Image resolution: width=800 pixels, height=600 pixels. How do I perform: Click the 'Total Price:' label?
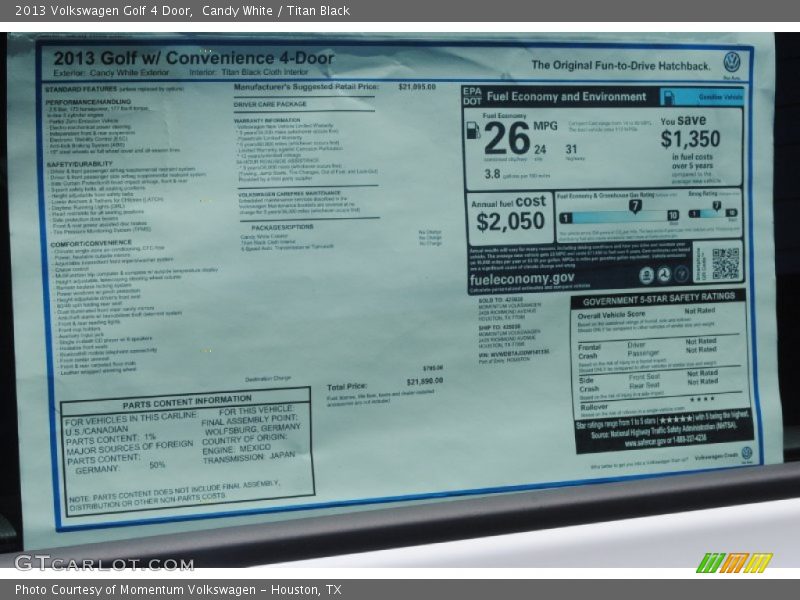(347, 387)
